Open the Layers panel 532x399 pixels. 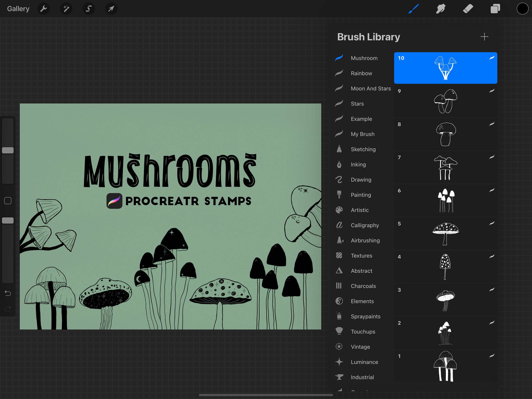click(495, 9)
